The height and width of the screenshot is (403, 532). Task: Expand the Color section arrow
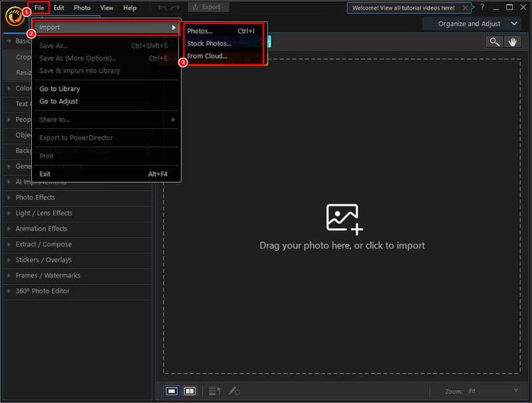[9, 88]
